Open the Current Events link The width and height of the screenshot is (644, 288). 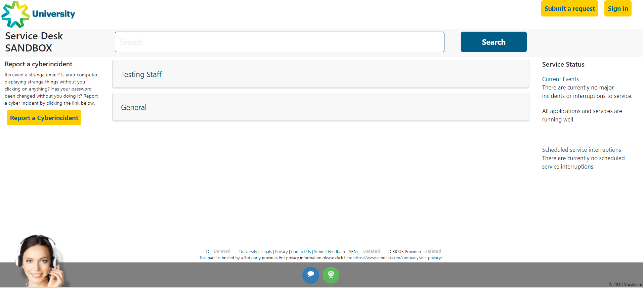coord(560,79)
